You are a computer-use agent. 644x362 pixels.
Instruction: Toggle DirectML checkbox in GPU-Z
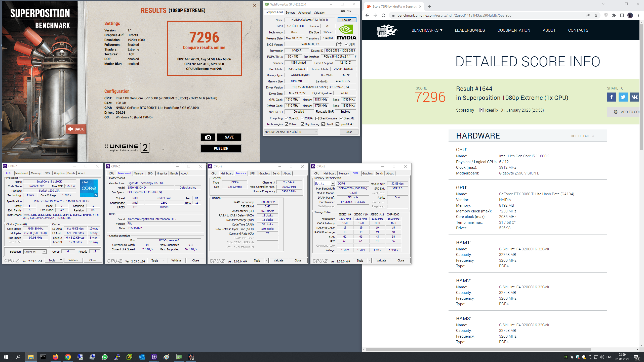[341, 118]
